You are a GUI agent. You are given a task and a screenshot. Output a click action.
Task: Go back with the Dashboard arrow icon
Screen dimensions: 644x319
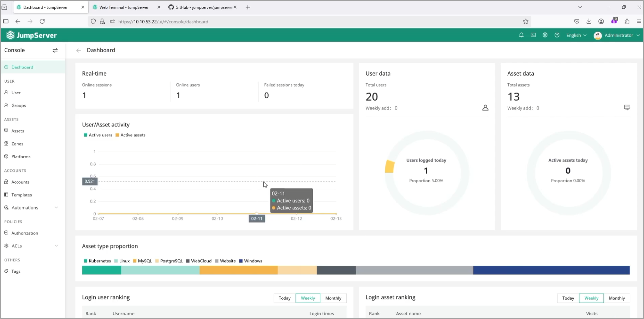pos(79,51)
